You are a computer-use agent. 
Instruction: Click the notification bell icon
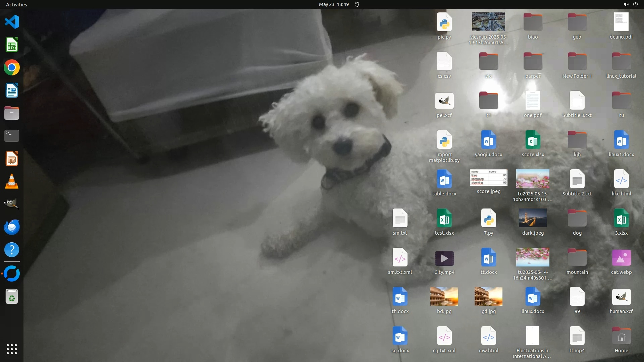[357, 4]
